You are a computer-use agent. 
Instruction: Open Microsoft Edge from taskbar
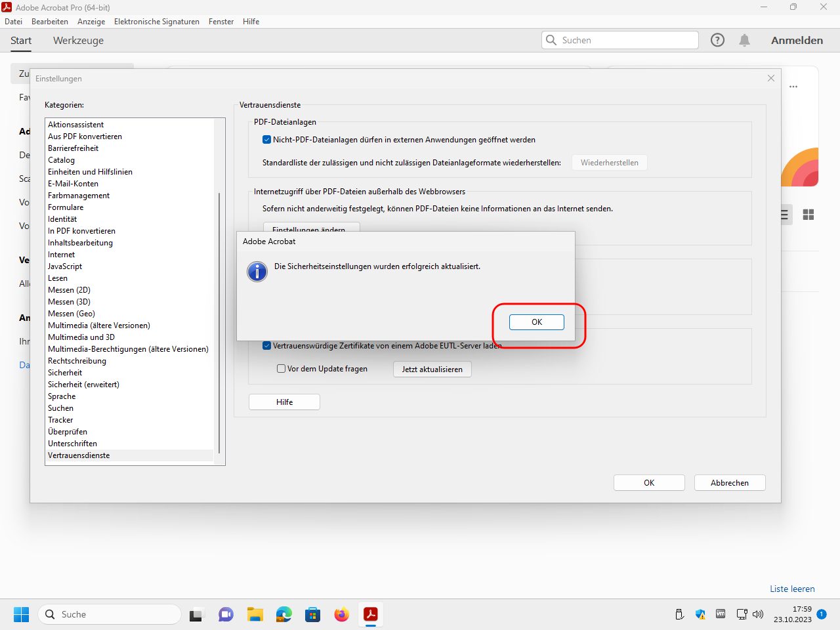(283, 614)
